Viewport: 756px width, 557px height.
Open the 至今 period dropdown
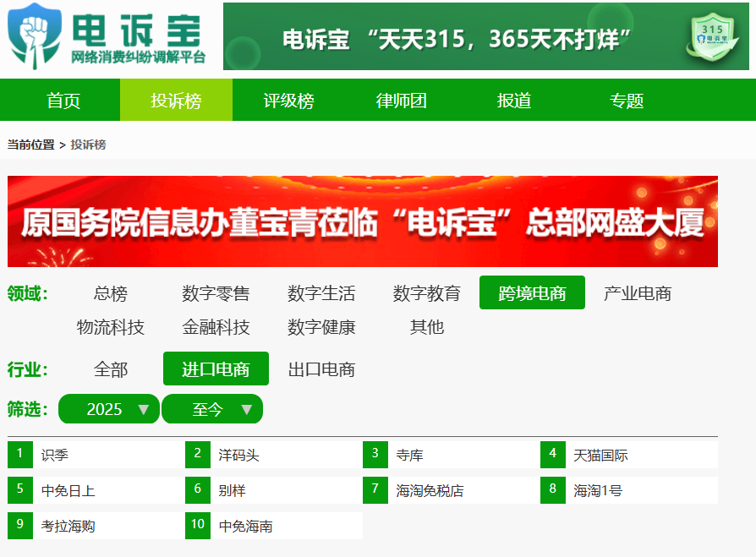(212, 409)
